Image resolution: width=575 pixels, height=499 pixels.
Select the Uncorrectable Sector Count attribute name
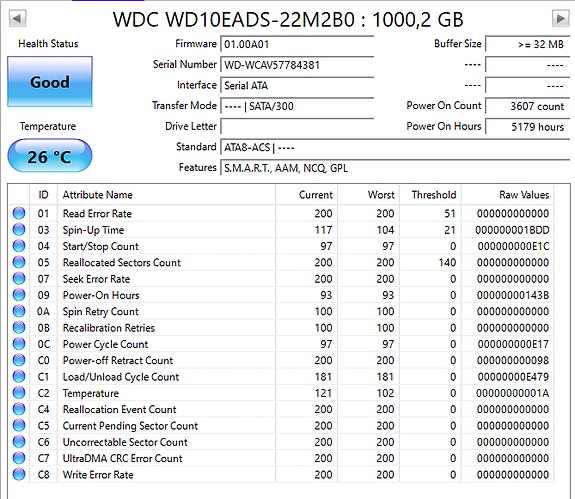tap(125, 442)
